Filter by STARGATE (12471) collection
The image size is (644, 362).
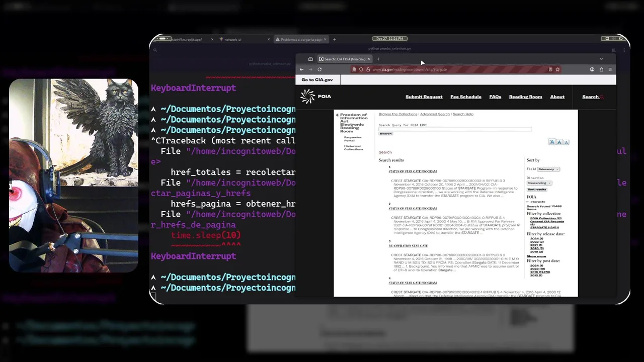[x=544, y=227]
